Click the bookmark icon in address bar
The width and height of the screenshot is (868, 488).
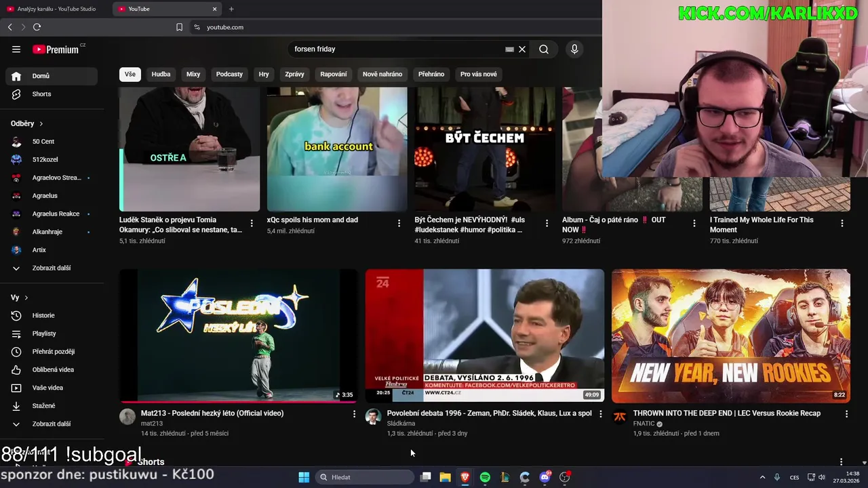(x=179, y=27)
